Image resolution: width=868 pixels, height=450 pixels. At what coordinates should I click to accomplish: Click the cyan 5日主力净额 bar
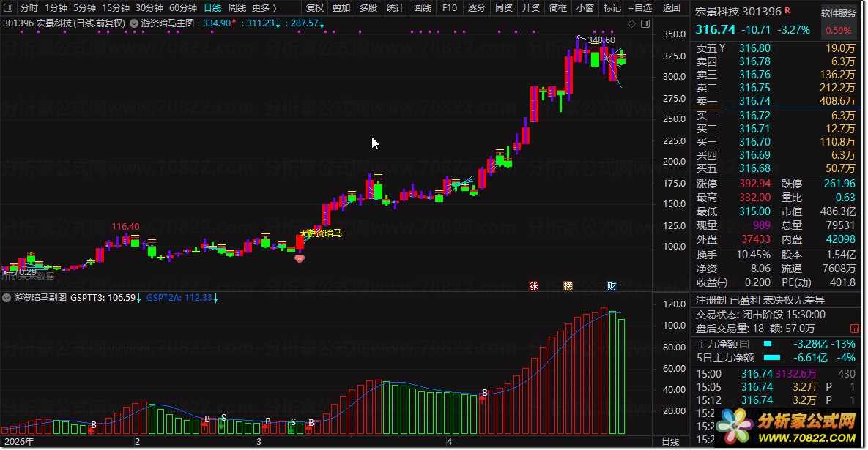(772, 358)
